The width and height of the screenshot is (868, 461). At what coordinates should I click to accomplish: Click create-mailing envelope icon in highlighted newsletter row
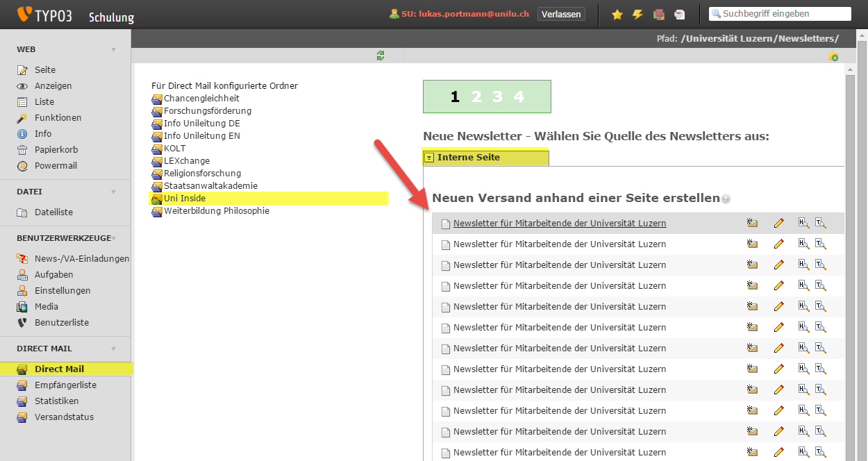(x=752, y=224)
